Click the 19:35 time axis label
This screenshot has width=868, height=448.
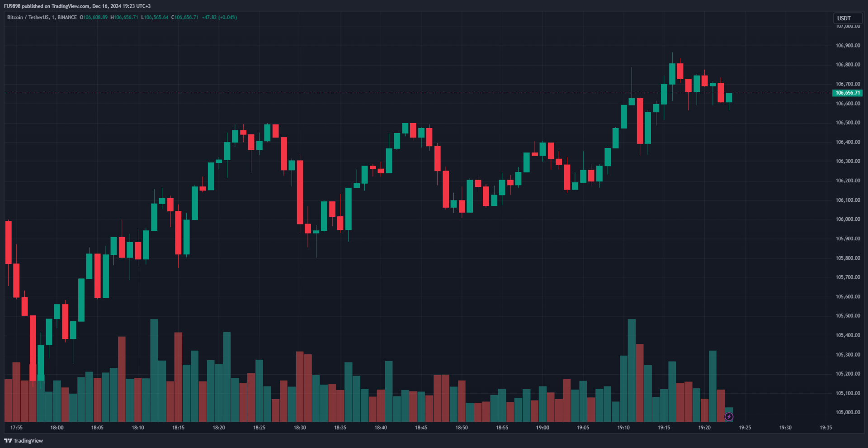(826, 428)
